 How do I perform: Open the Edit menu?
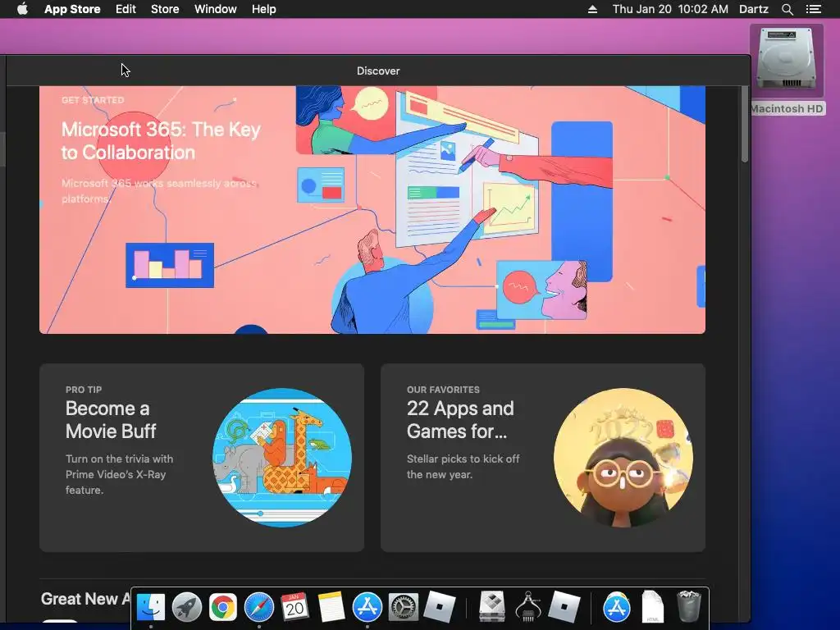[126, 9]
